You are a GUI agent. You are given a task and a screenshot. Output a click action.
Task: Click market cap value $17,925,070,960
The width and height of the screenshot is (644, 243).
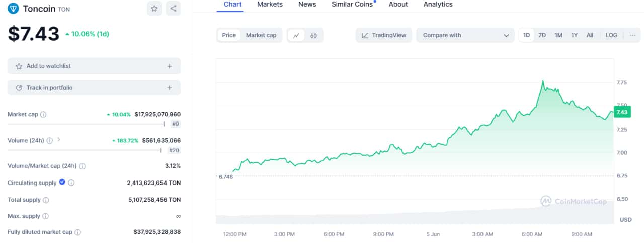click(157, 115)
